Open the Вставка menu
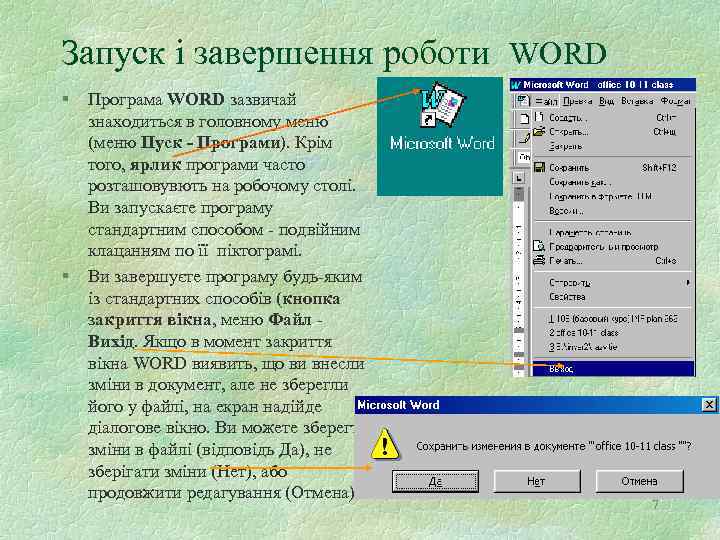Screen dimensions: 720x540 tap(637, 101)
